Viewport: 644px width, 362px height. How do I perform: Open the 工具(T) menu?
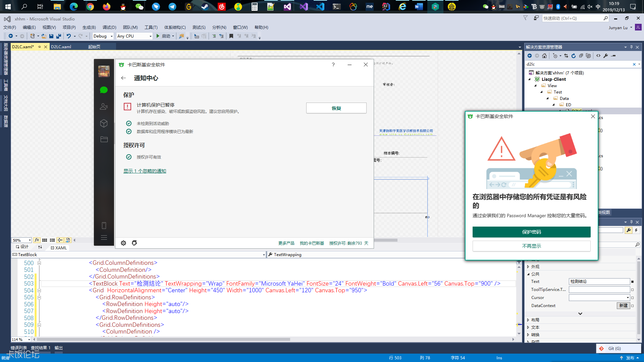(x=151, y=27)
